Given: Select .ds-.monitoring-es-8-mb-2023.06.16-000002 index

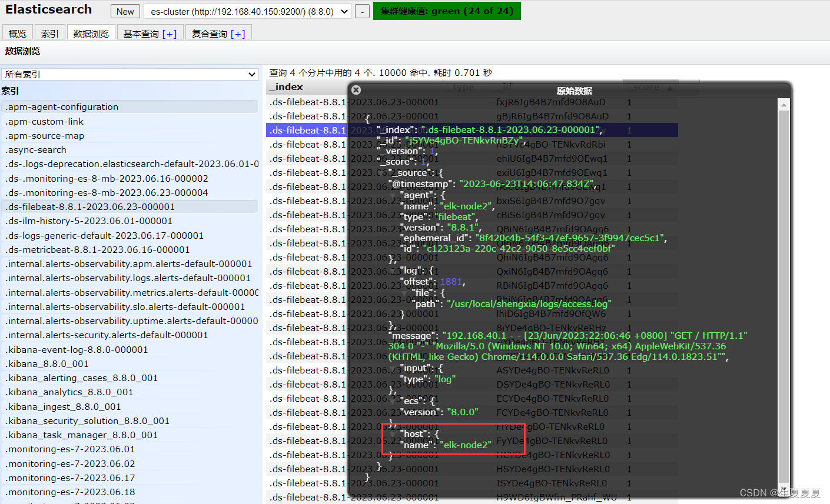Looking at the screenshot, I should click(x=130, y=178).
